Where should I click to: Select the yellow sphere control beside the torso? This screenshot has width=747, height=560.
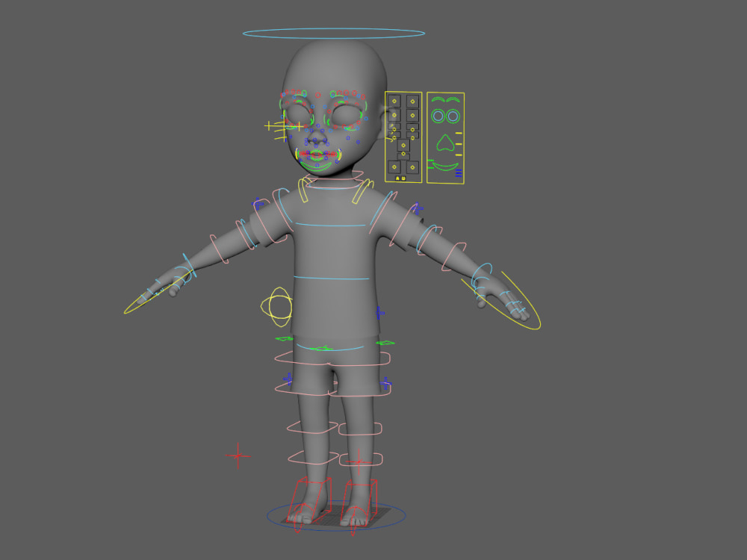click(277, 307)
